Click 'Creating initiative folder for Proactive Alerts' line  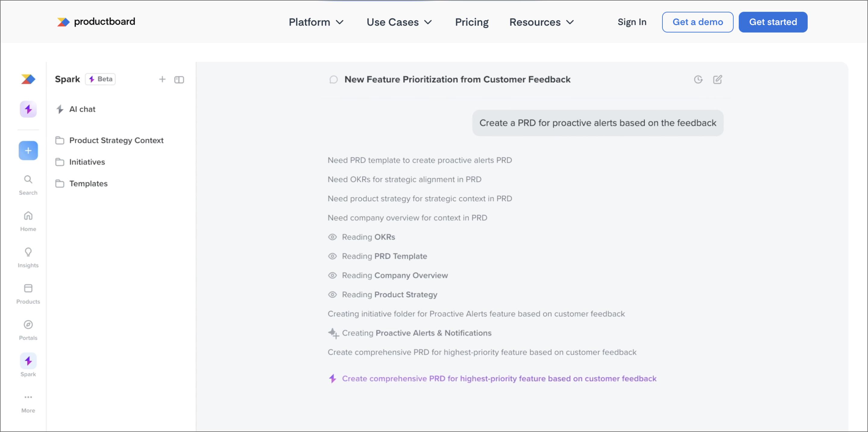tap(476, 314)
